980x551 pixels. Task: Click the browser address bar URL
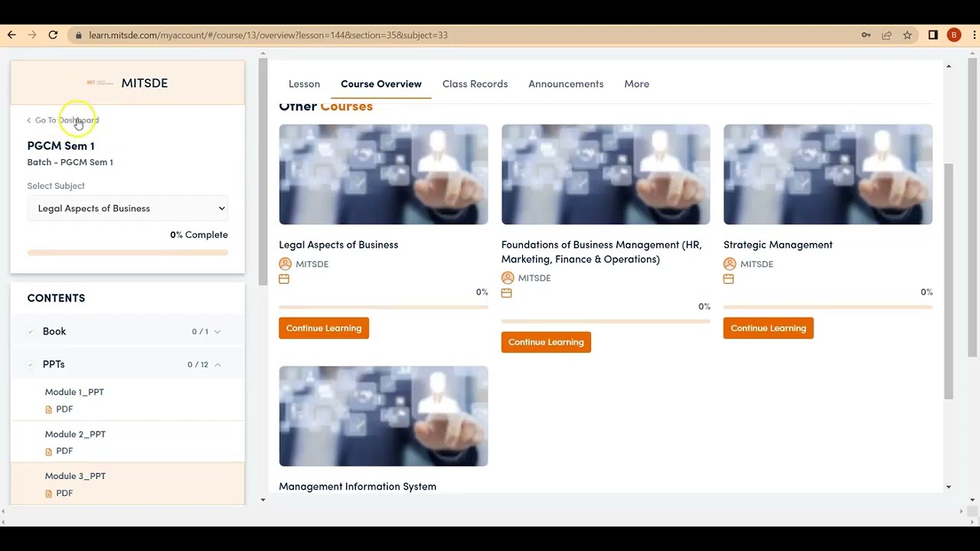coord(268,35)
